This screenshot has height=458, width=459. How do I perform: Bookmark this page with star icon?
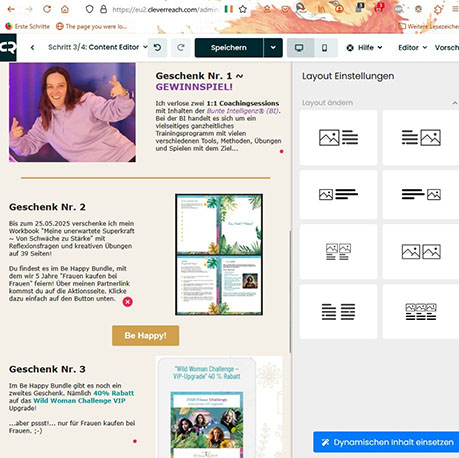243,9
